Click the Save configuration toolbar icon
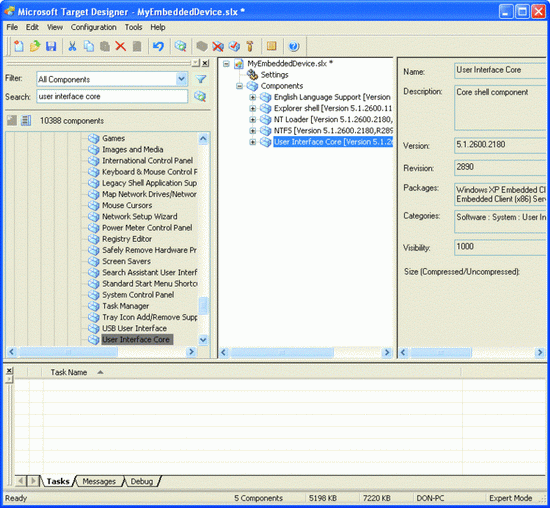 pos(51,46)
